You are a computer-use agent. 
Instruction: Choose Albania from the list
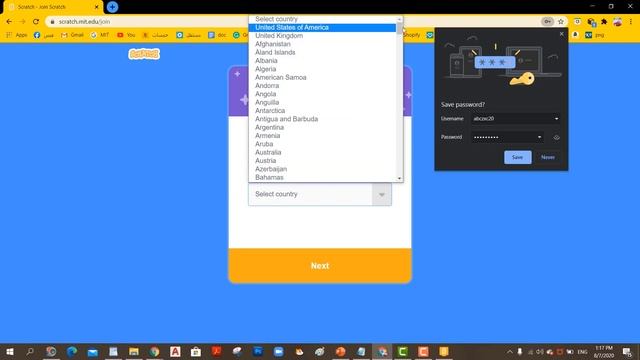pos(322,60)
